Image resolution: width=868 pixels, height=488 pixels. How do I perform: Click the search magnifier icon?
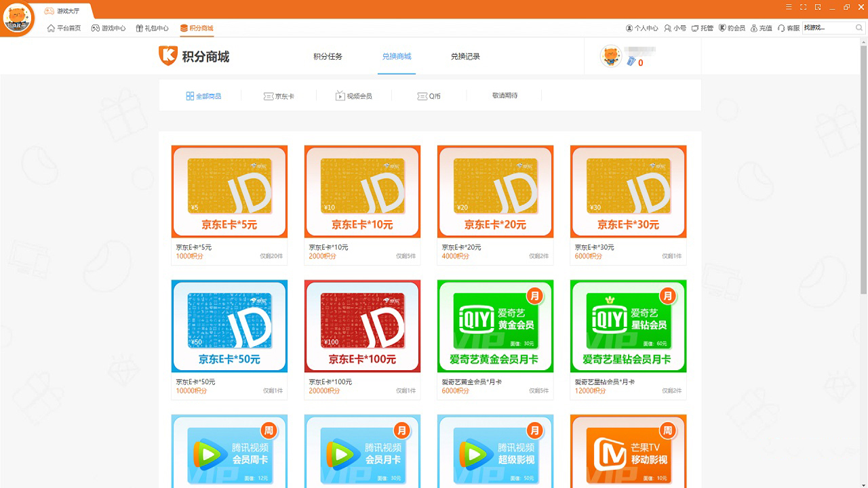point(860,28)
